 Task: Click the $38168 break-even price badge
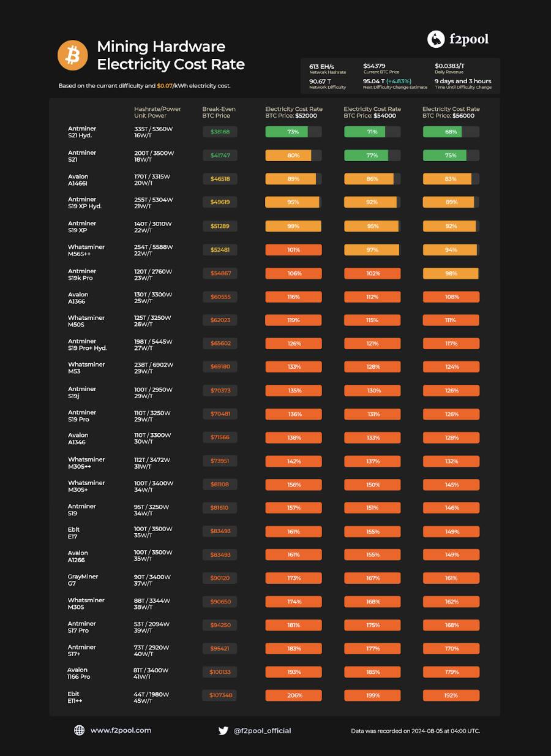220,132
